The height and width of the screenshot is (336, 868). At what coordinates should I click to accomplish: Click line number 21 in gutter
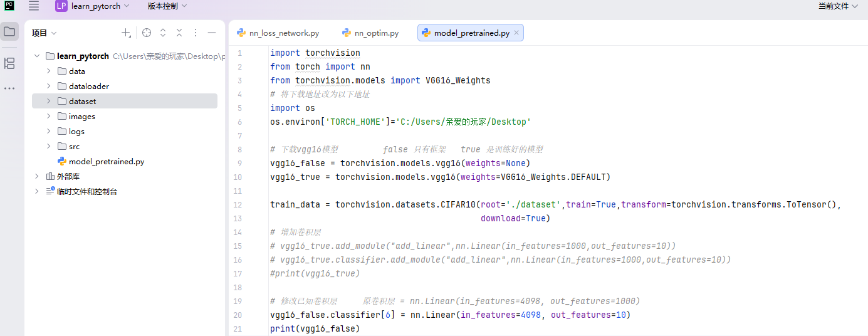238,328
